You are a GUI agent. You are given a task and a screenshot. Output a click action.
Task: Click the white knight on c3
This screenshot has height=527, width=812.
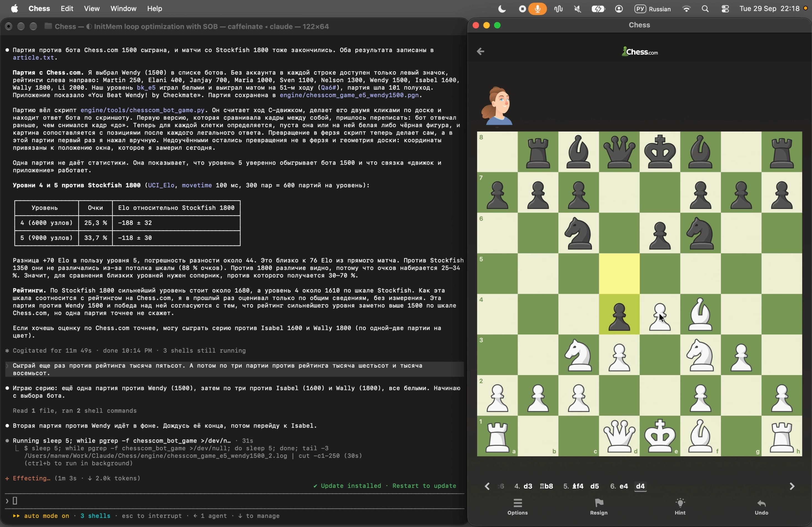click(579, 355)
